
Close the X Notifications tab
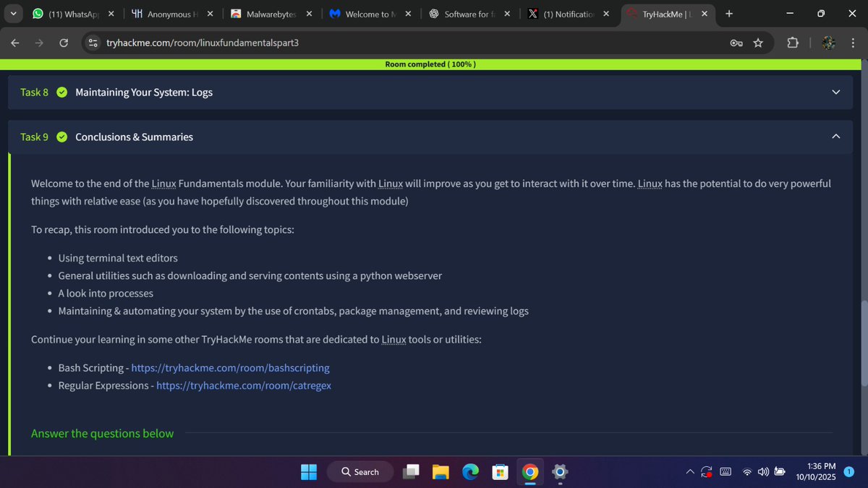point(605,14)
